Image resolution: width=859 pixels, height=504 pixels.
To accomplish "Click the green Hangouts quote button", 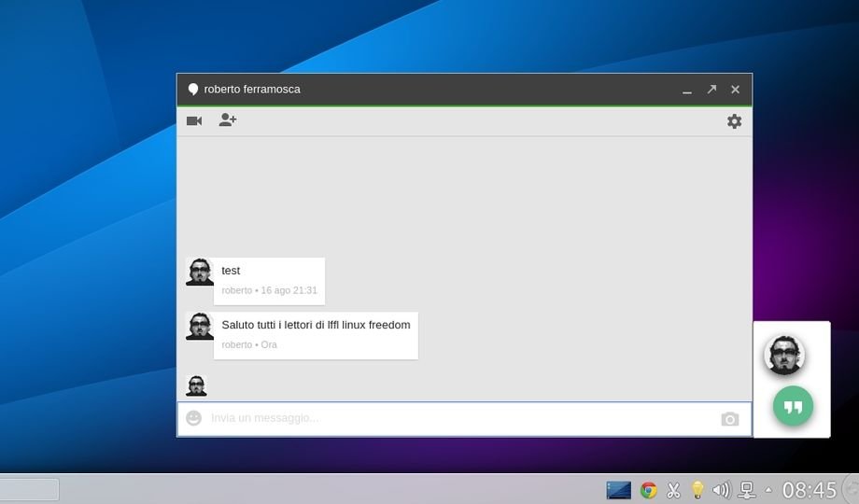I will pyautogui.click(x=793, y=407).
